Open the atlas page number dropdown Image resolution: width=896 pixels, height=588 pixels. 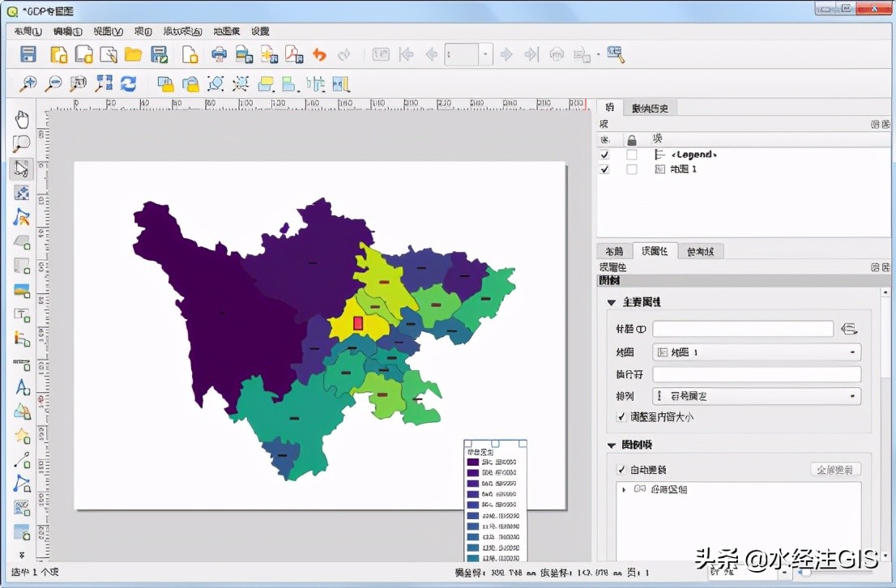point(486,54)
